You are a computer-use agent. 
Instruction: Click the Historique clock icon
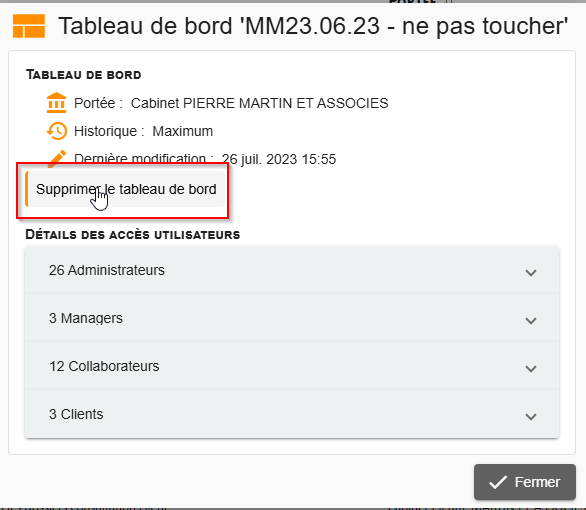[56, 131]
